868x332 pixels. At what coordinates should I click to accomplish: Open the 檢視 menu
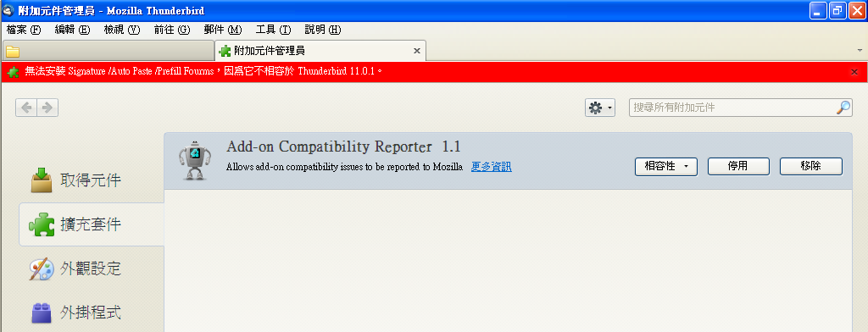pos(122,30)
